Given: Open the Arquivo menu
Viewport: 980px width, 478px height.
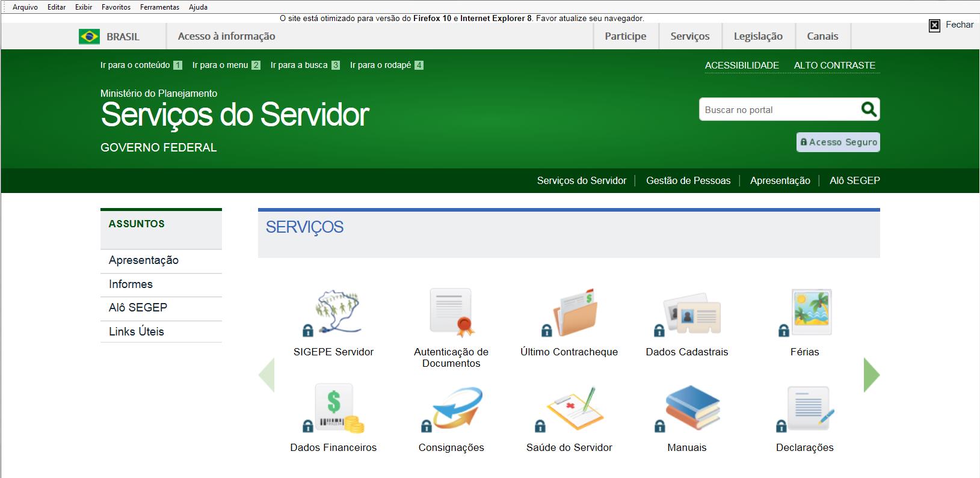Looking at the screenshot, I should point(25,7).
